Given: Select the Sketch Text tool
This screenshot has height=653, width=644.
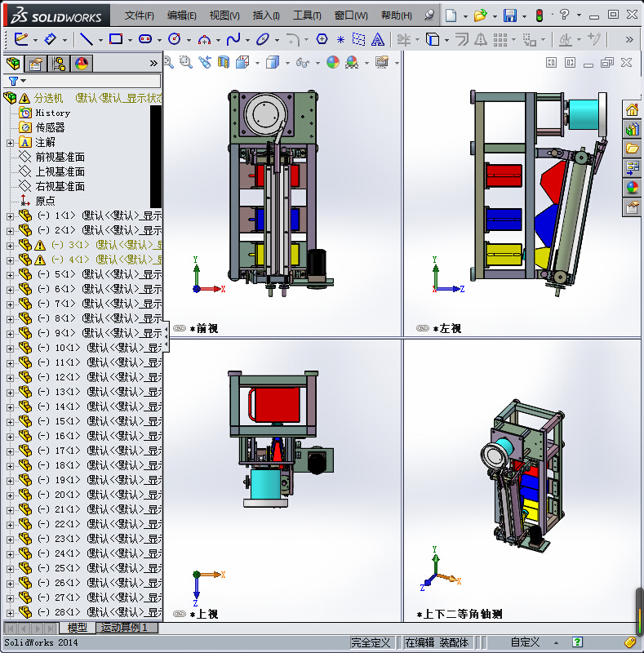Looking at the screenshot, I should coord(377,39).
